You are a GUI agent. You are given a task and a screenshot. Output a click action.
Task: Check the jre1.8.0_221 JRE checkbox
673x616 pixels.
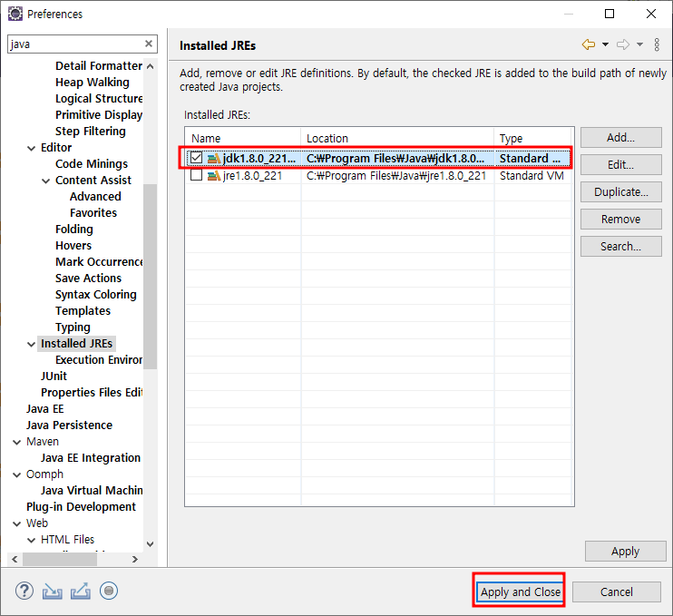pos(196,175)
